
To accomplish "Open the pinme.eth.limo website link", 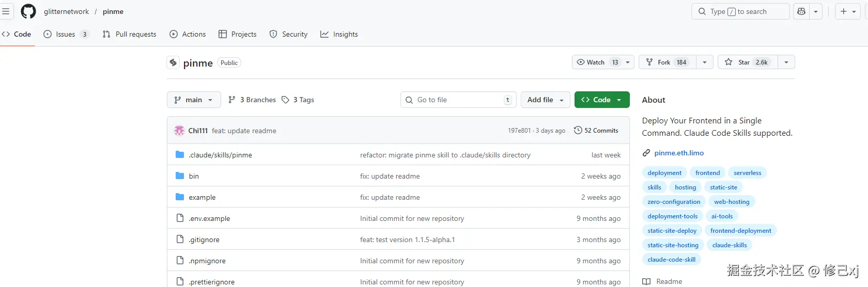I will [x=679, y=153].
